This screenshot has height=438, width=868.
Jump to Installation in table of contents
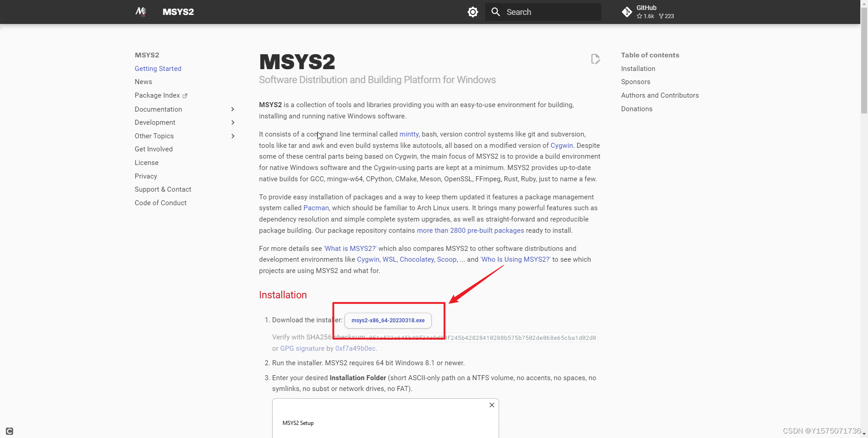[638, 69]
